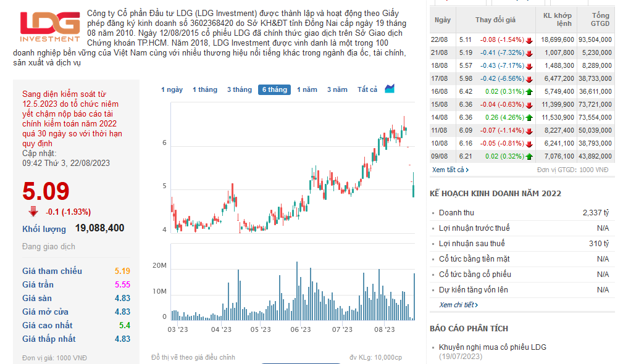Click the red down arrow in the 22/08 row
The width and height of the screenshot is (623, 364).
click(x=529, y=40)
